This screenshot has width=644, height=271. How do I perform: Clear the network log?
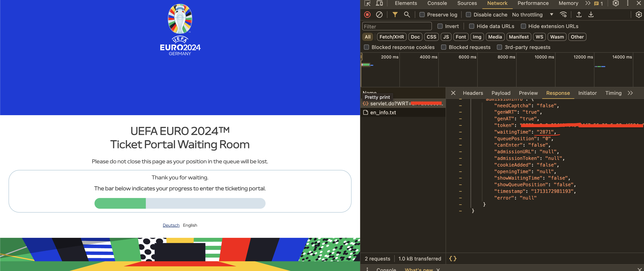380,15
